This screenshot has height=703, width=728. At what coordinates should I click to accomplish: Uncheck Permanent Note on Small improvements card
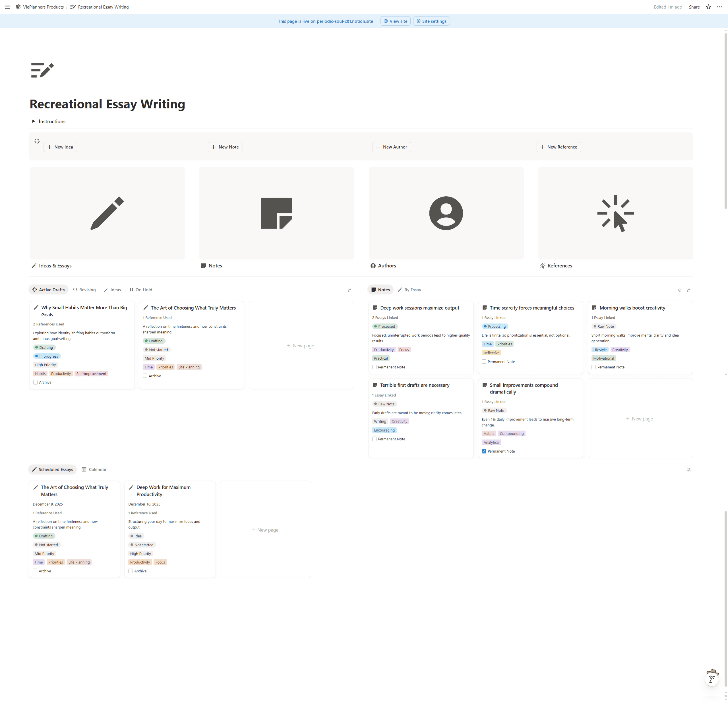click(484, 451)
